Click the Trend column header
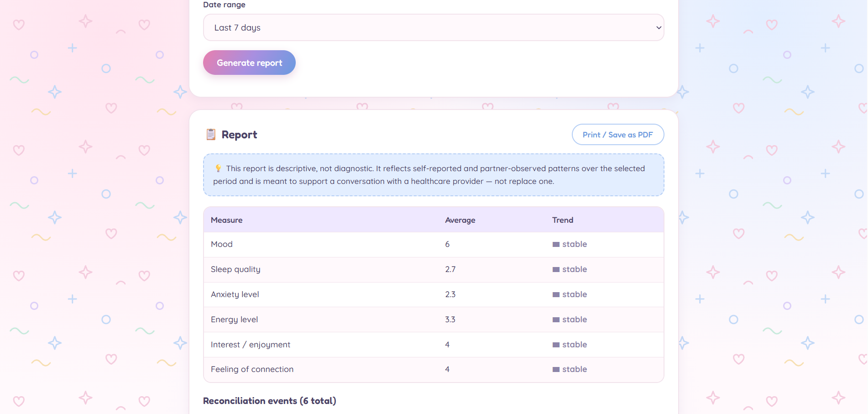This screenshot has width=868, height=414. (x=563, y=220)
